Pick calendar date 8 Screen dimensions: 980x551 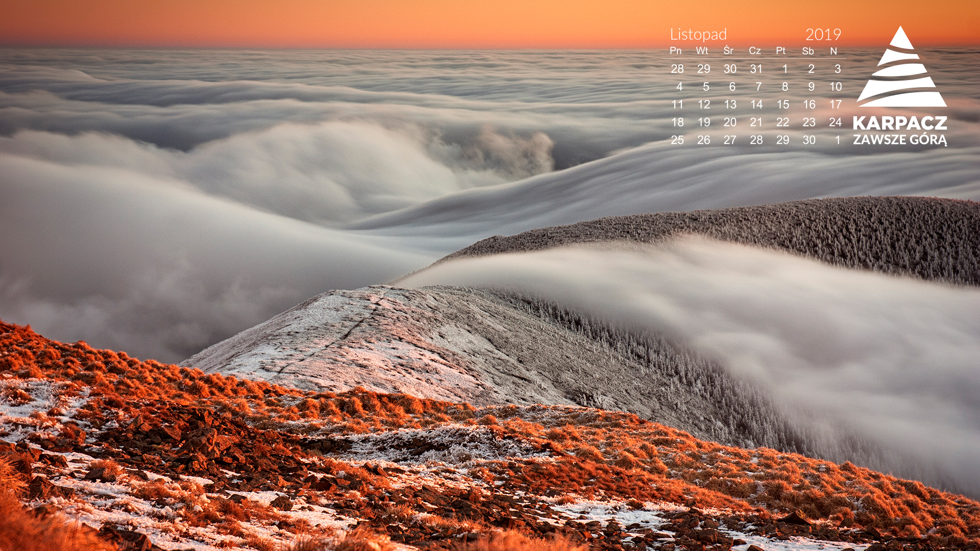[x=785, y=87]
